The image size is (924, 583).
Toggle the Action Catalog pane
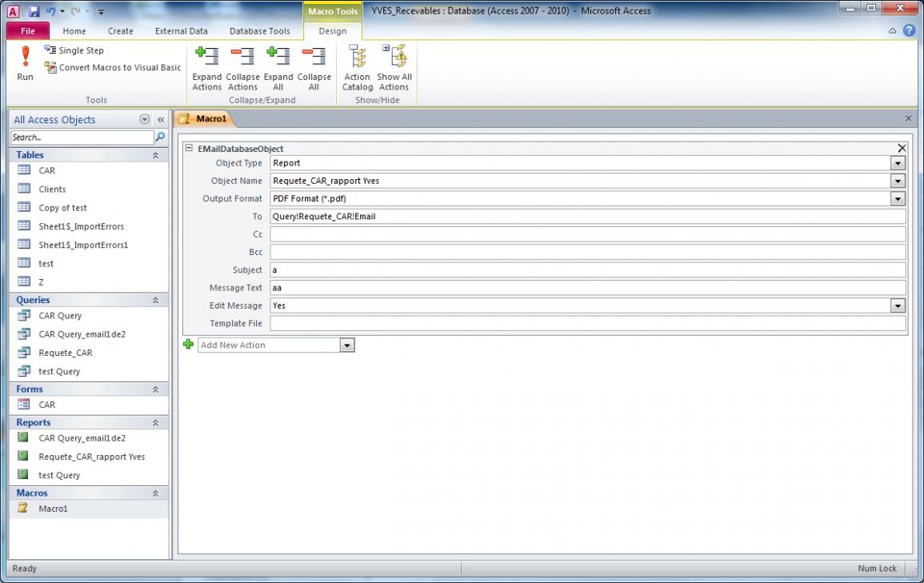point(357,68)
